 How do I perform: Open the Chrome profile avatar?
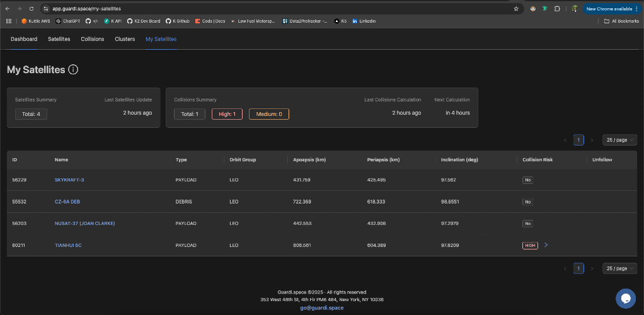(x=575, y=9)
